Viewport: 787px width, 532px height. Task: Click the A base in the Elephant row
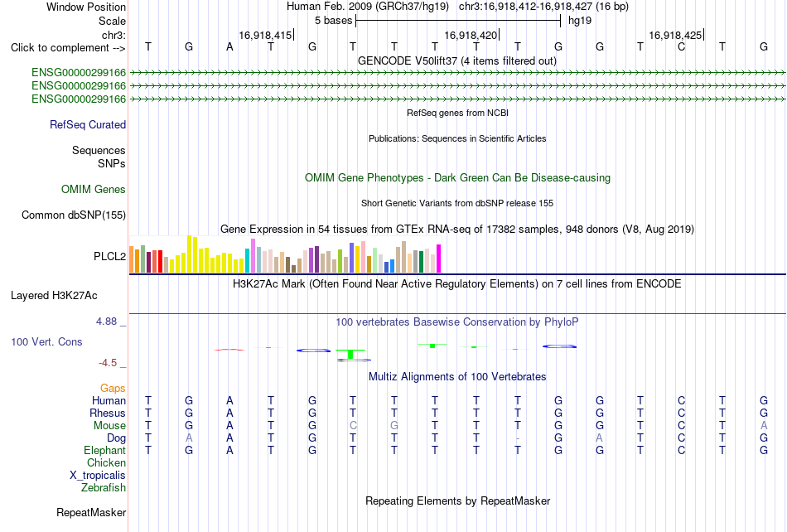[229, 450]
